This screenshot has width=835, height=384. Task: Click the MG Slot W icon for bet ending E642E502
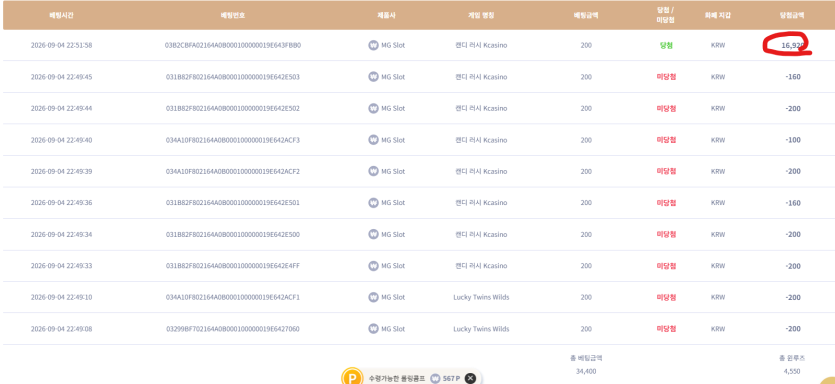pos(373,108)
